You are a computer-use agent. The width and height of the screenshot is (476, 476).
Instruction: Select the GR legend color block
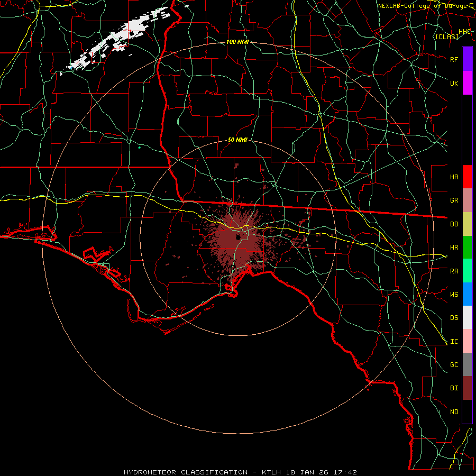coord(467,200)
